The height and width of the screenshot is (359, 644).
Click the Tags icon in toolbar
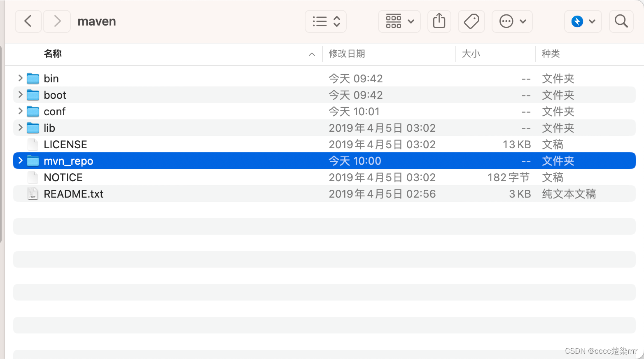click(471, 21)
